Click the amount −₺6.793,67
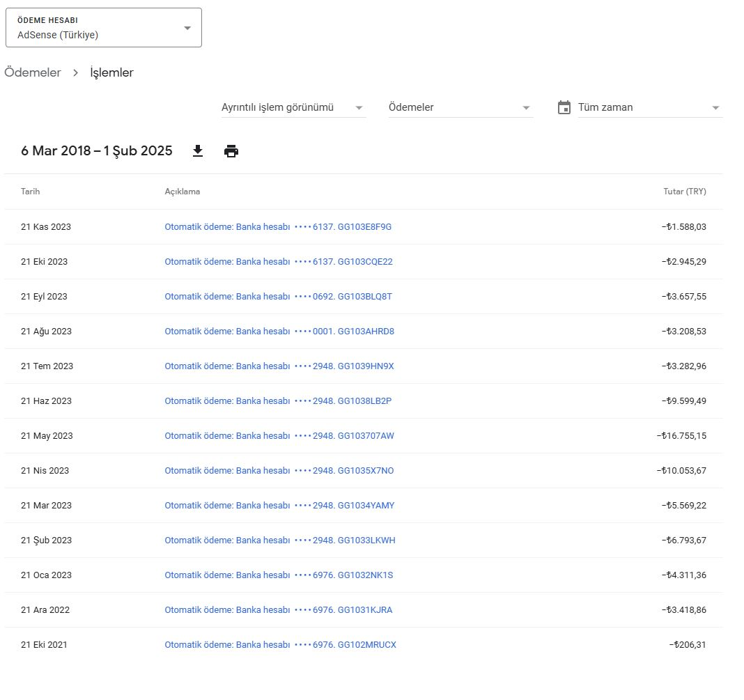Image resolution: width=744 pixels, height=700 pixels. tap(683, 540)
